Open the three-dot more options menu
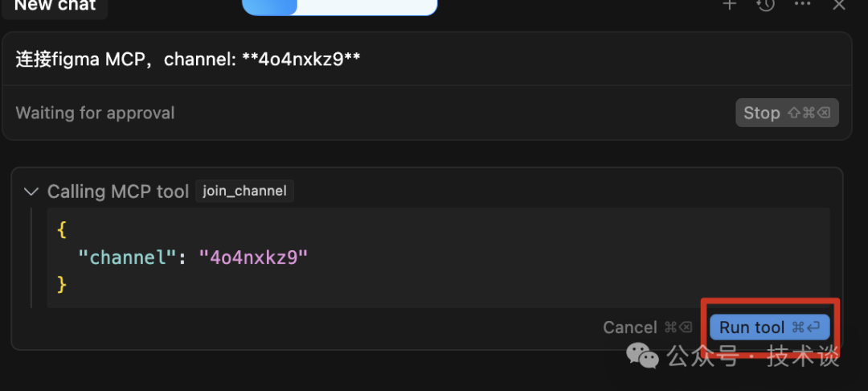 pos(802,4)
